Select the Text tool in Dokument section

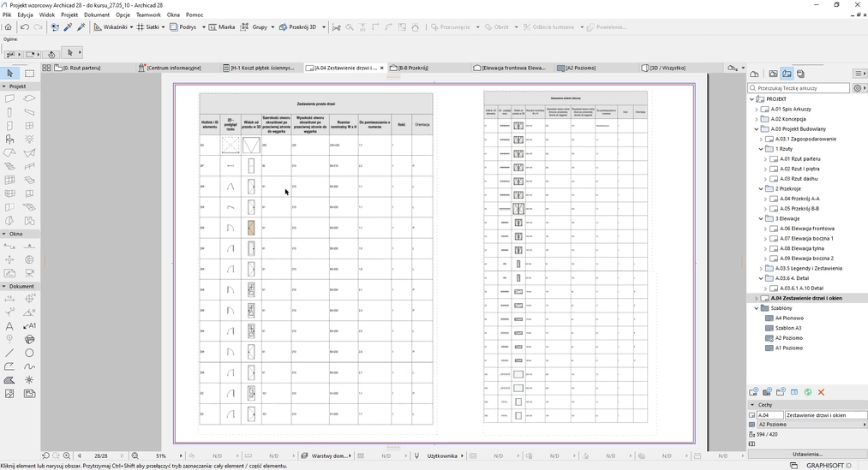pyautogui.click(x=9, y=326)
